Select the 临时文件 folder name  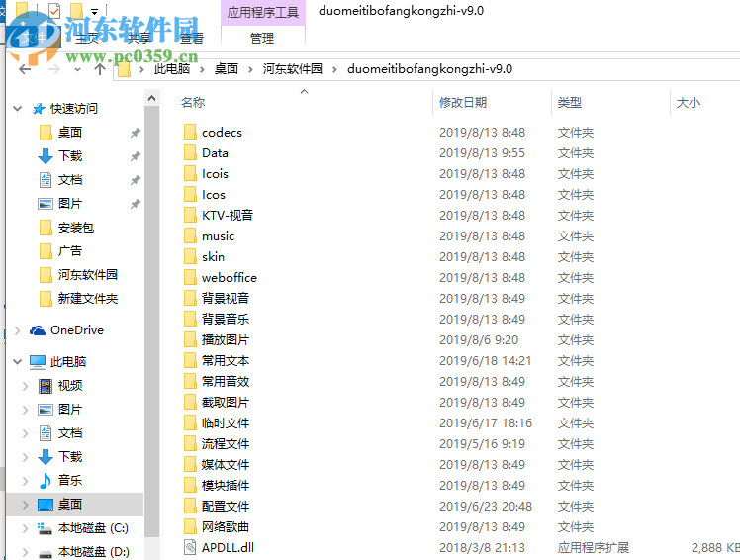coord(226,423)
